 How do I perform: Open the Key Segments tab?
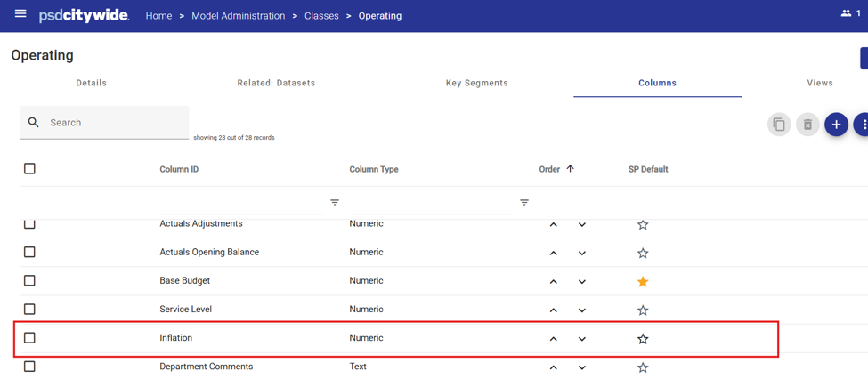click(x=476, y=83)
